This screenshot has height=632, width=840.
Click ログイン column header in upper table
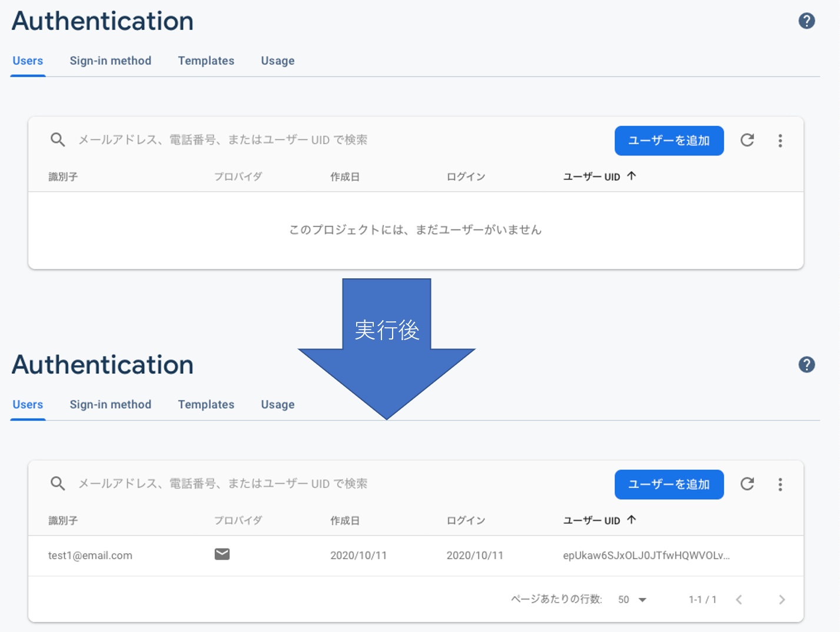(x=466, y=177)
